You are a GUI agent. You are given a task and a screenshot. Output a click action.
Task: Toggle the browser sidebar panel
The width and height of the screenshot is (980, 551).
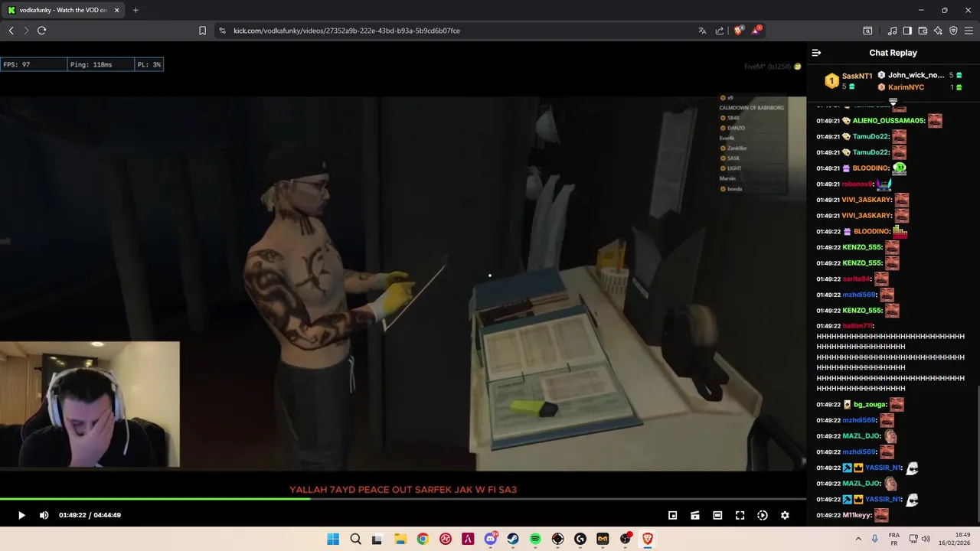pyautogui.click(x=907, y=31)
